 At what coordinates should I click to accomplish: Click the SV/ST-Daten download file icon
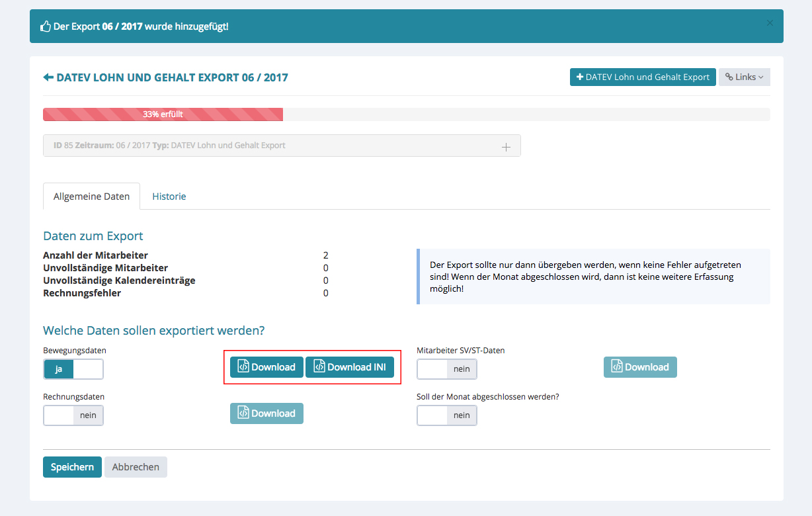(x=617, y=366)
